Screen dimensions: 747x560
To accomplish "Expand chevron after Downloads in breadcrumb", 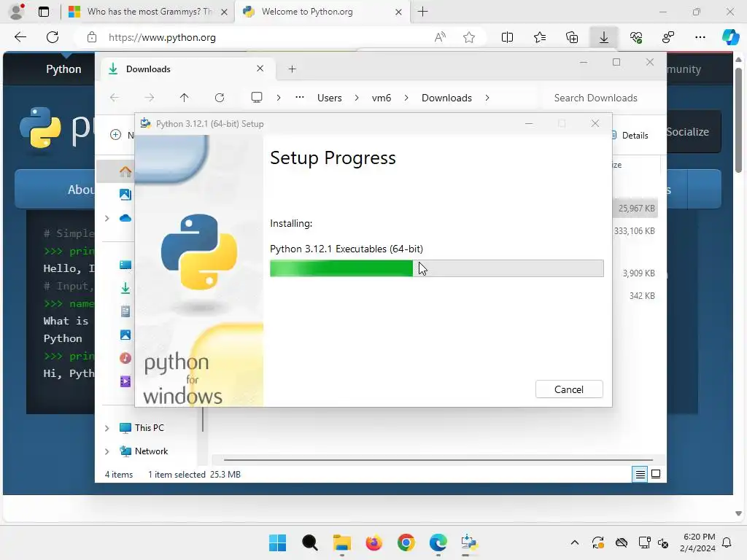I will [x=487, y=98].
